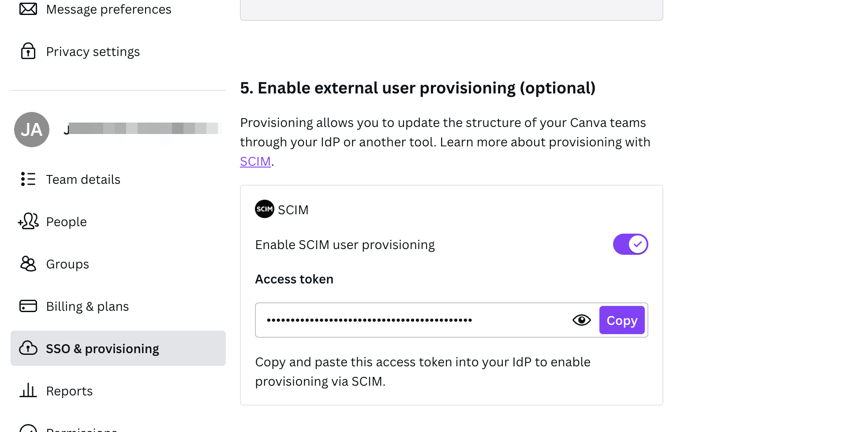Disable the SCIM user provisioning toggle

pyautogui.click(x=630, y=244)
